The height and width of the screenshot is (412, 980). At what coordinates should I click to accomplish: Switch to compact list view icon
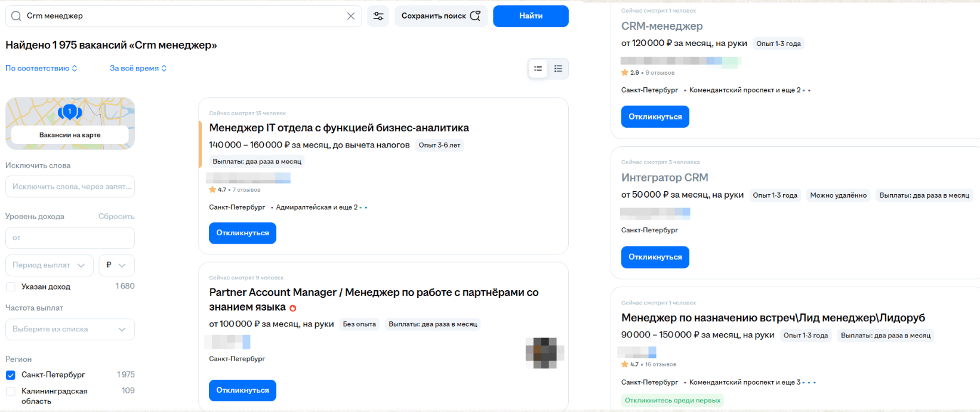pyautogui.click(x=538, y=69)
